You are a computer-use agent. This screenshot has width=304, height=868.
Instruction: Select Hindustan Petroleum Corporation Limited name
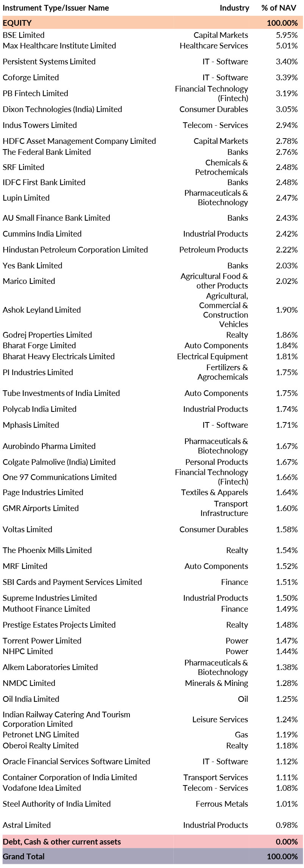pos(75,250)
